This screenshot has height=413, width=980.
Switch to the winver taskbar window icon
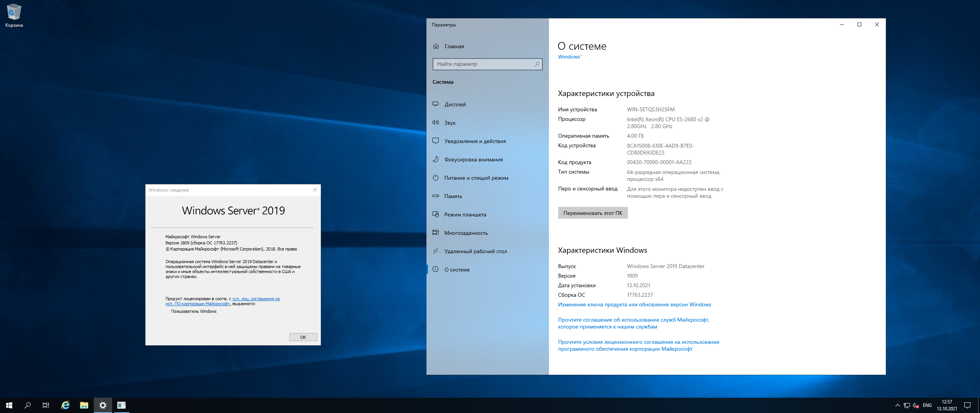[x=121, y=405]
